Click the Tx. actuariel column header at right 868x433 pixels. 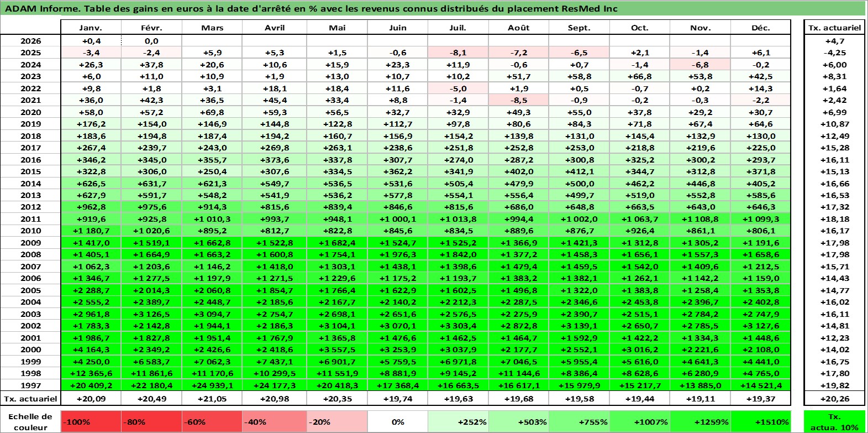pos(834,28)
